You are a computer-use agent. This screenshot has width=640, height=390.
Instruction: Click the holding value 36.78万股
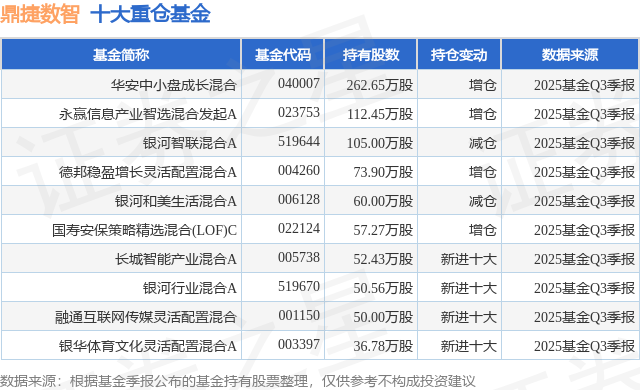click(x=383, y=346)
